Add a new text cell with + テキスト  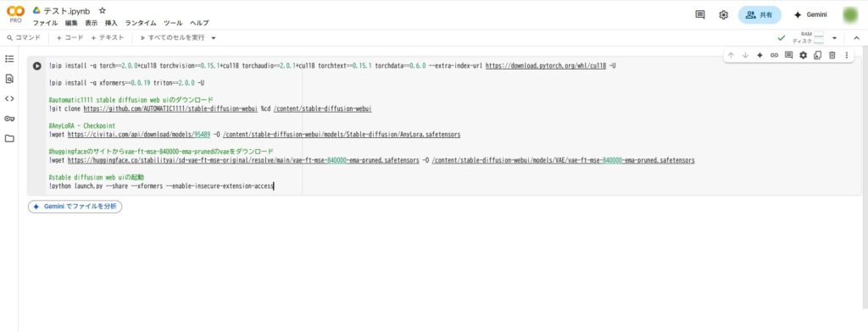(x=108, y=37)
